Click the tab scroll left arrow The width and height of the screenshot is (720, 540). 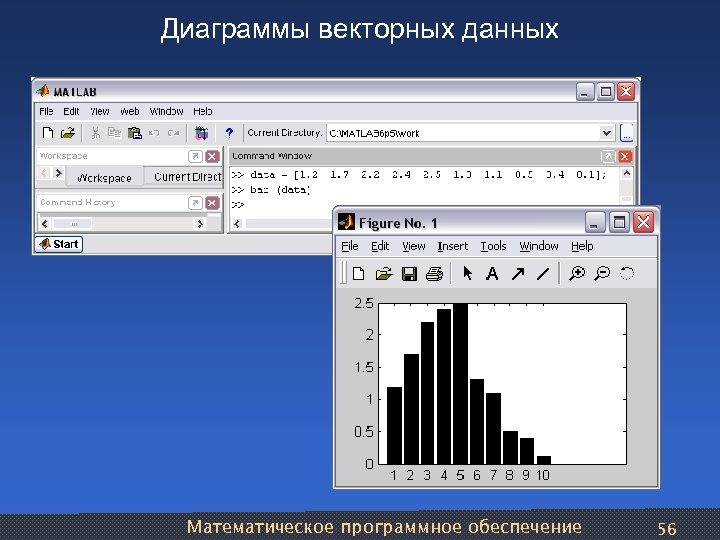[44, 174]
